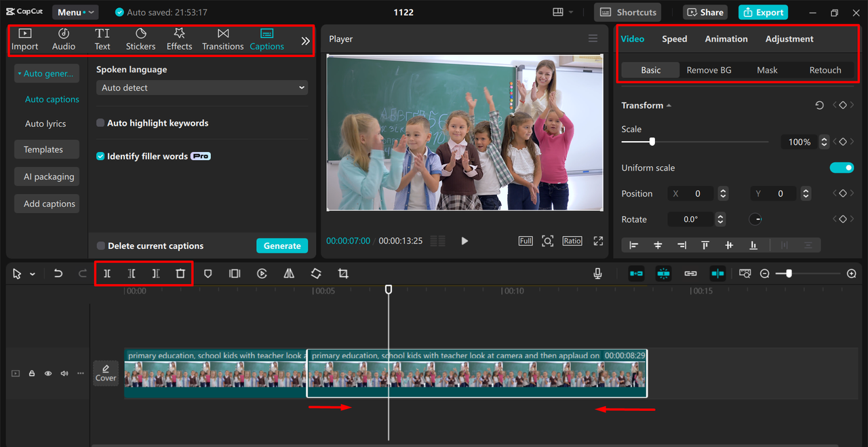Image resolution: width=868 pixels, height=447 pixels.
Task: Open the Full quality selector in player
Action: tap(526, 241)
